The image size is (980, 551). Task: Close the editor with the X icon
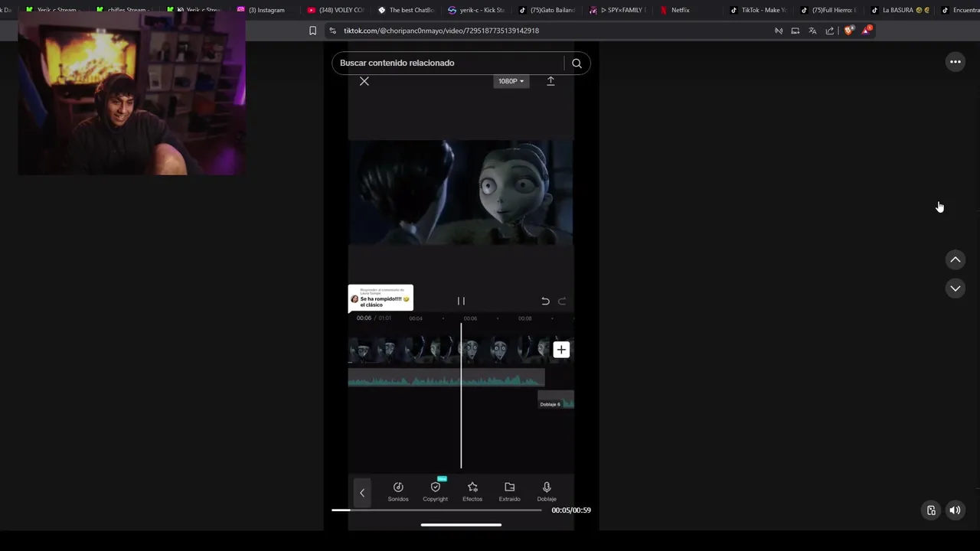364,81
